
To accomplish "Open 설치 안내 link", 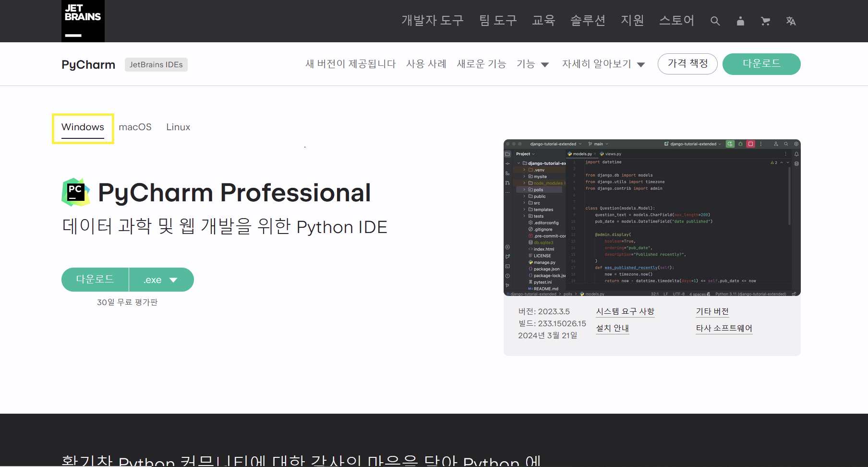I will [612, 328].
